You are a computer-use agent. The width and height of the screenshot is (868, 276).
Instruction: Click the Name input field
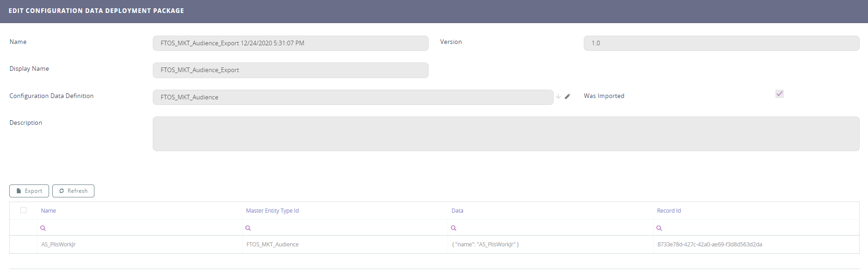point(290,43)
